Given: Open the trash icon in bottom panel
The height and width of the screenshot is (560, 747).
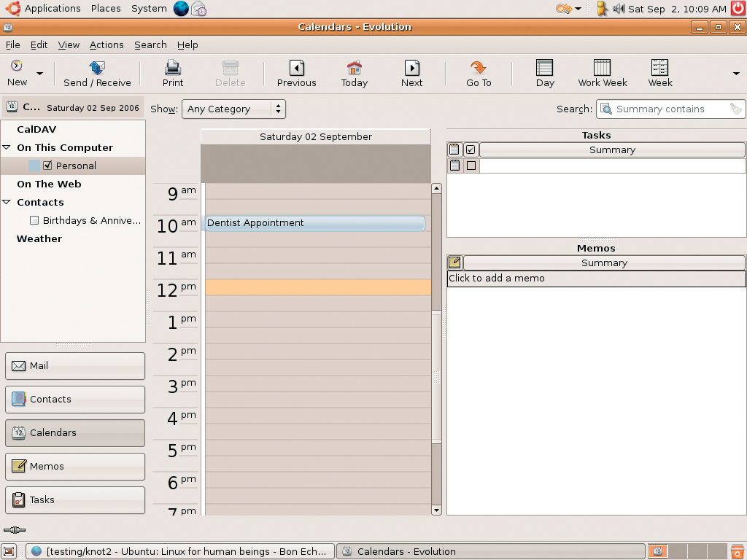Looking at the screenshot, I should (738, 551).
